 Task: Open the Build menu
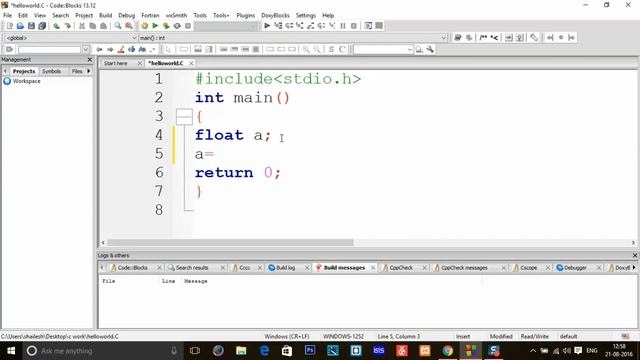(105, 15)
